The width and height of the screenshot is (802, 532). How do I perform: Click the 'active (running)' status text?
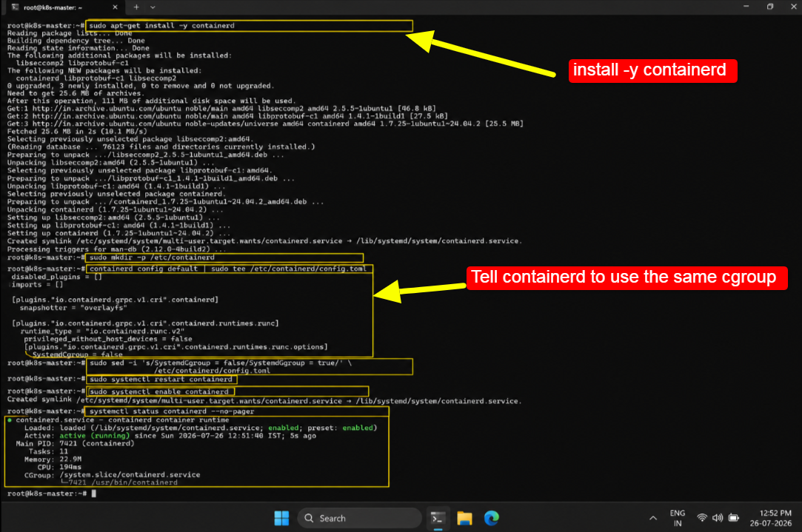tap(95, 436)
